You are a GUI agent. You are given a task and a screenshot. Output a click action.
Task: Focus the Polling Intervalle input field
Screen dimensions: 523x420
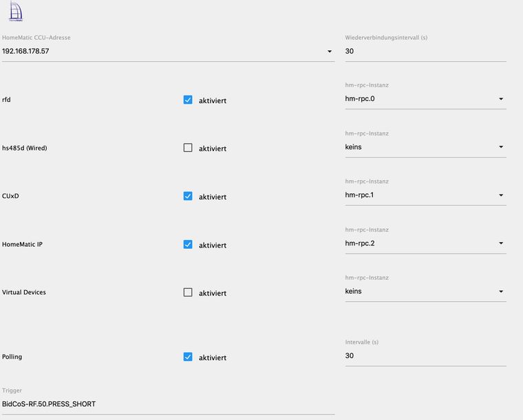[425, 356]
